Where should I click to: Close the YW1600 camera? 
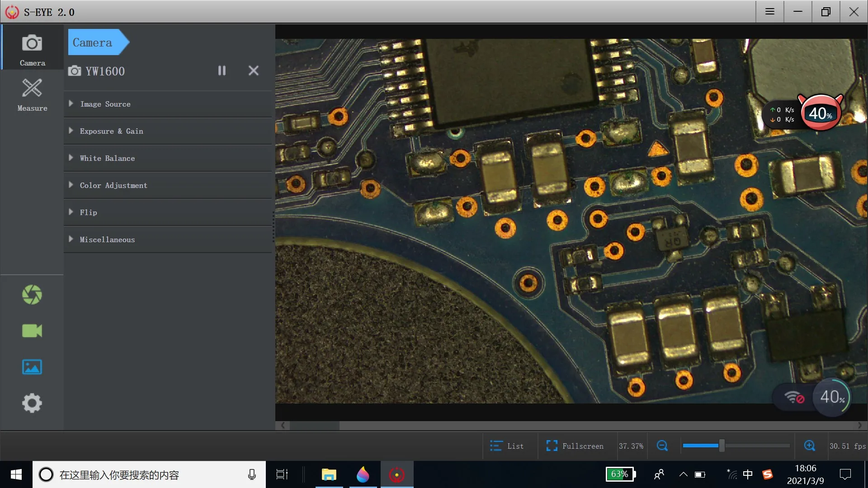click(254, 70)
